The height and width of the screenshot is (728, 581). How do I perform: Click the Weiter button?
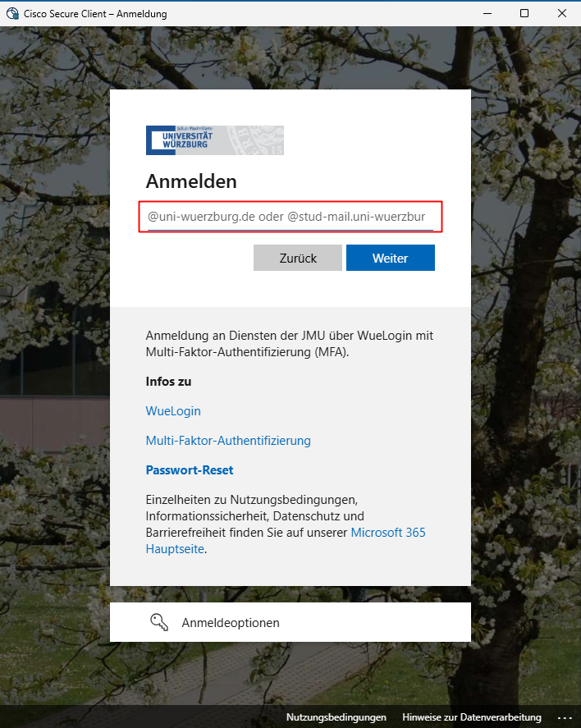pyautogui.click(x=391, y=258)
